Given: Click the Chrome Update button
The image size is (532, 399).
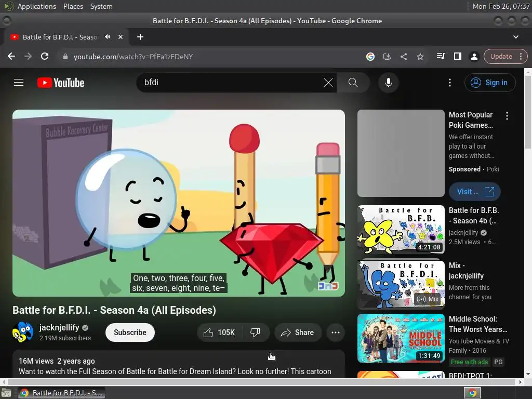Looking at the screenshot, I should tap(501, 56).
